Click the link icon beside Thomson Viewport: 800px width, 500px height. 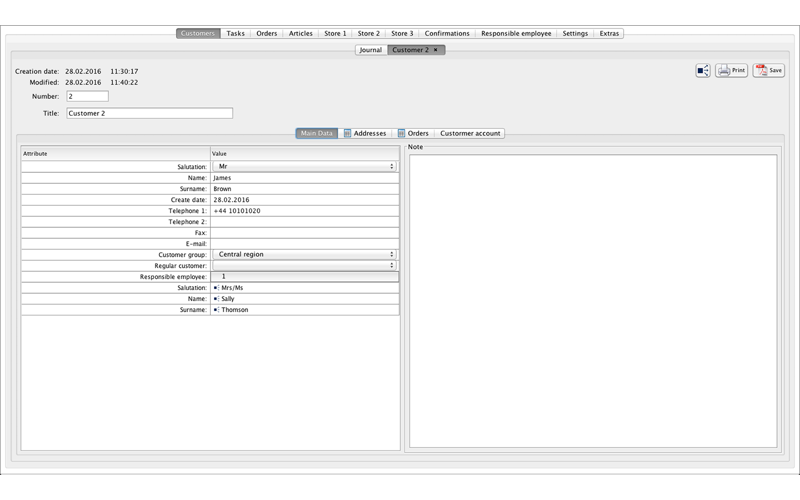tap(216, 310)
